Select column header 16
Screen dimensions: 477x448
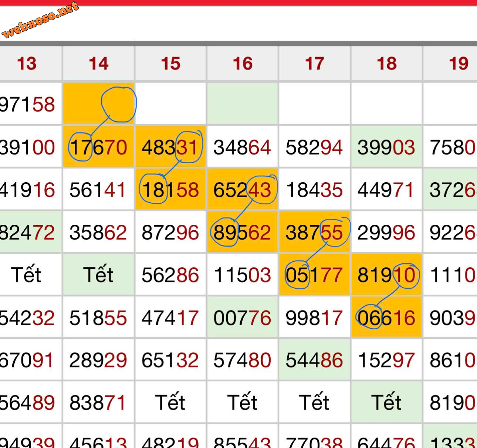tap(243, 63)
